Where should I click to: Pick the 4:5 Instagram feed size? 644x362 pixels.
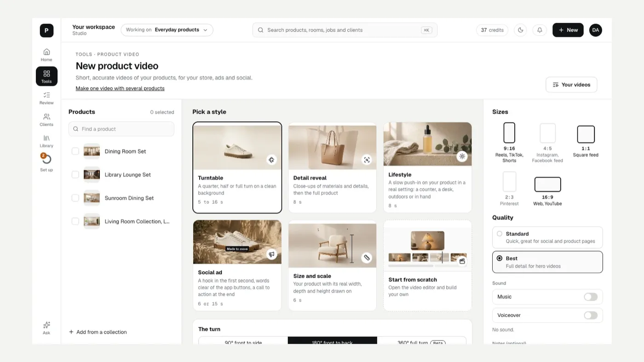pos(547,133)
